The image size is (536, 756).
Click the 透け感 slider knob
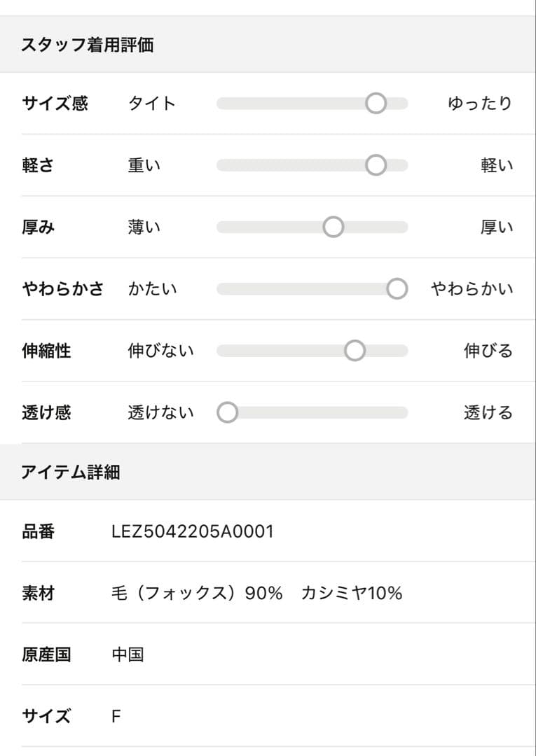click(x=228, y=412)
